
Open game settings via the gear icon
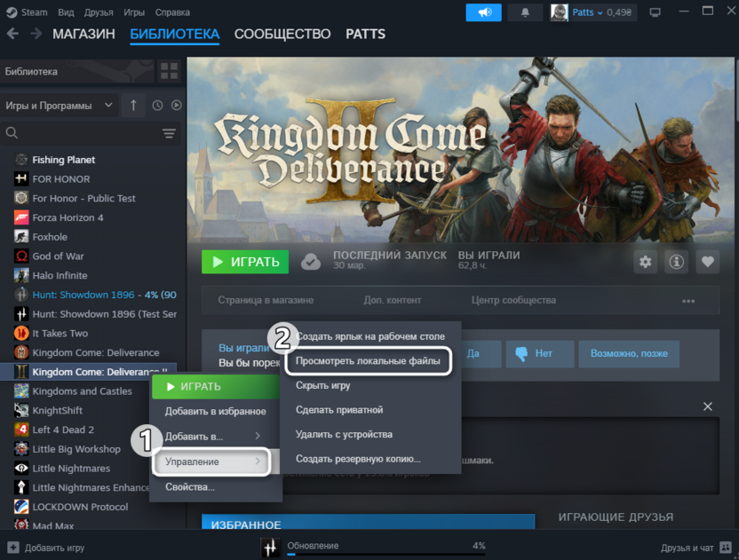pyautogui.click(x=647, y=262)
